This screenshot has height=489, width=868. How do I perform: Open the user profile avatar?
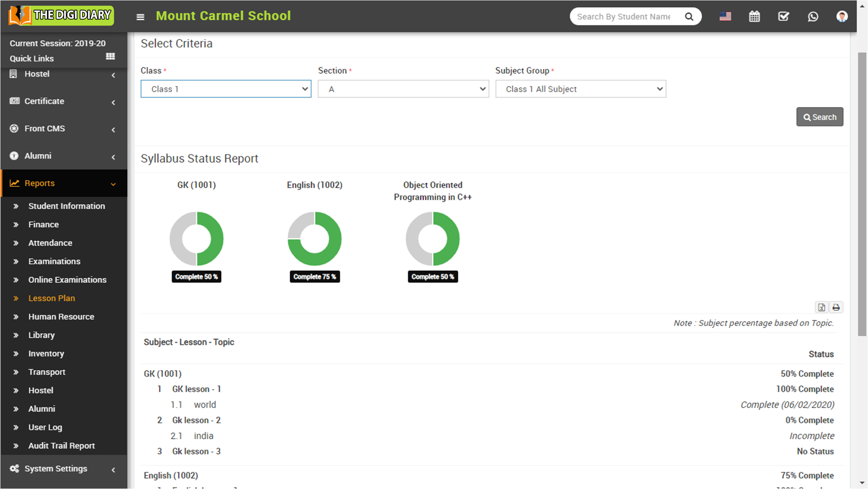pyautogui.click(x=842, y=17)
